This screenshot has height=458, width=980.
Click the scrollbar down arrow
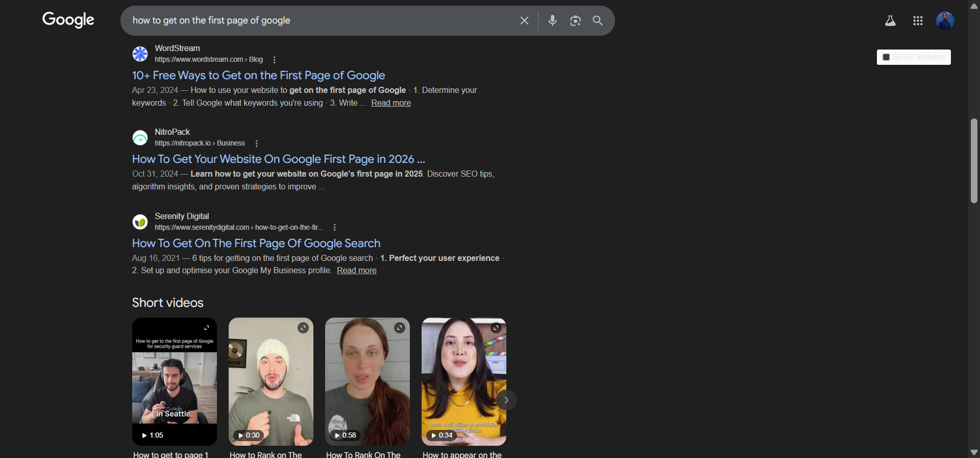tap(974, 452)
